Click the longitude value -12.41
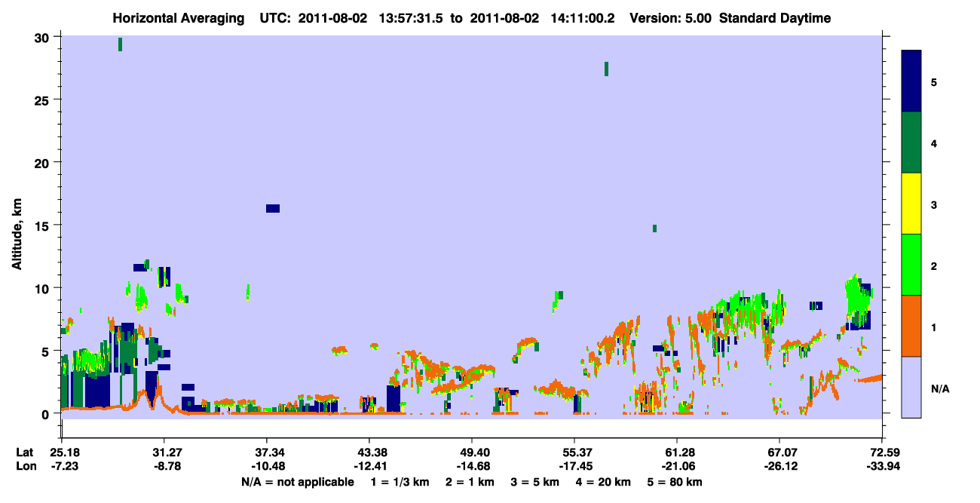 [369, 467]
